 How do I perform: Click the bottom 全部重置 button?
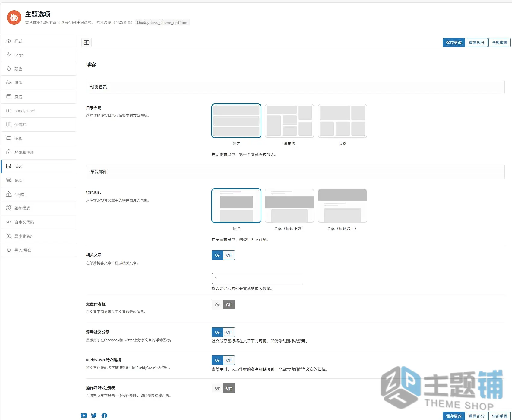(x=499, y=416)
